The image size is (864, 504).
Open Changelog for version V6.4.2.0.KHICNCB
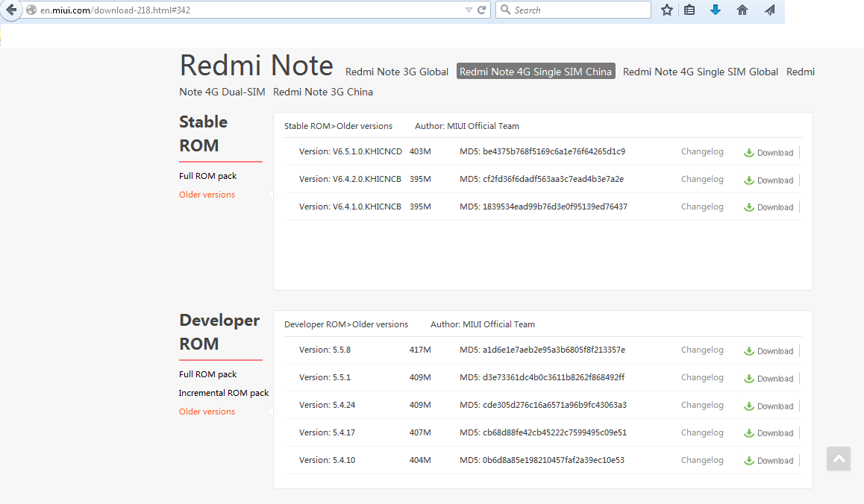(x=702, y=179)
